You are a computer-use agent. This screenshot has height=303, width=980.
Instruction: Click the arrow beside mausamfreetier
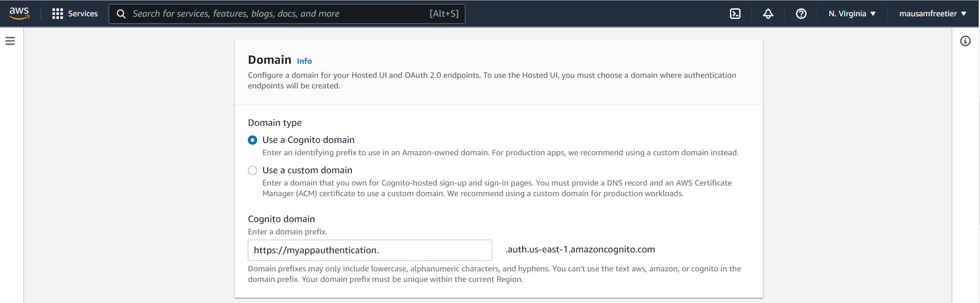pyautogui.click(x=964, y=14)
